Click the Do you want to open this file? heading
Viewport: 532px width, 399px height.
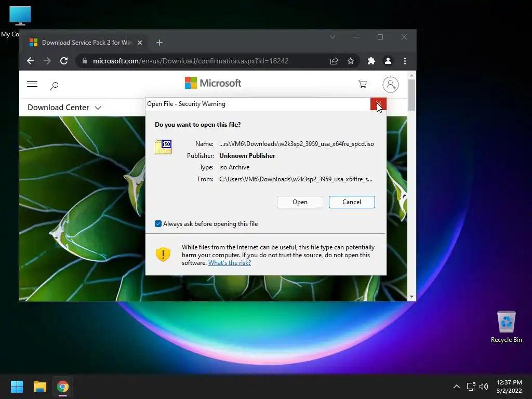(198, 125)
